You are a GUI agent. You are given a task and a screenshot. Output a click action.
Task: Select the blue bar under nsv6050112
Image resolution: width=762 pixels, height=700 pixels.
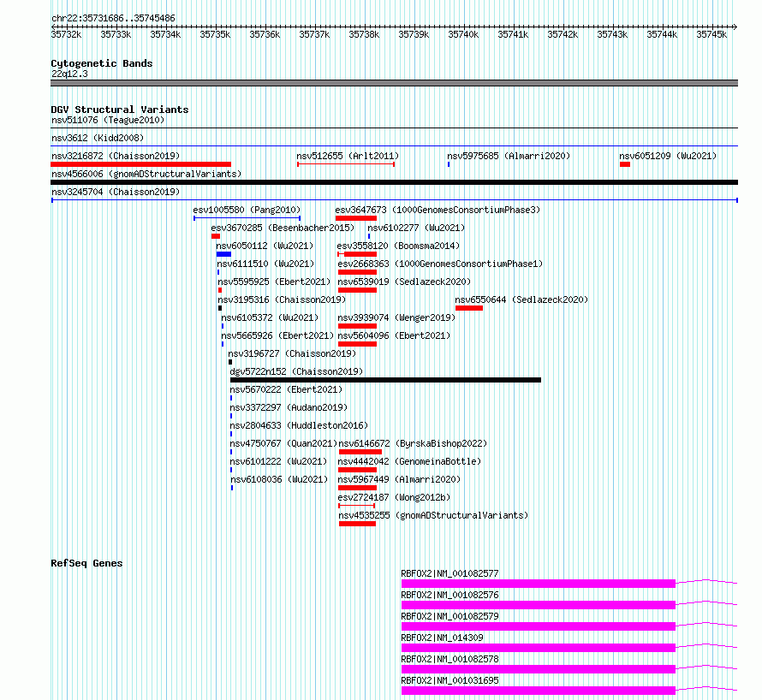click(x=223, y=254)
